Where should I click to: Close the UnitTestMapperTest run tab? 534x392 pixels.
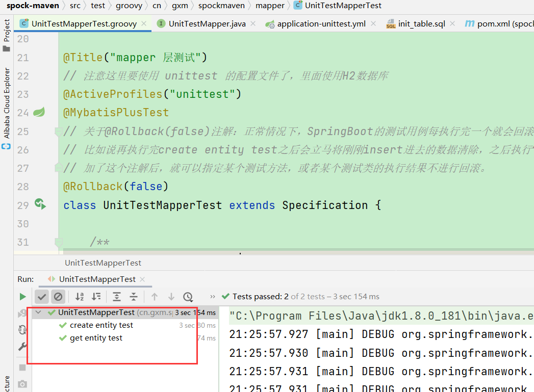[x=142, y=279]
